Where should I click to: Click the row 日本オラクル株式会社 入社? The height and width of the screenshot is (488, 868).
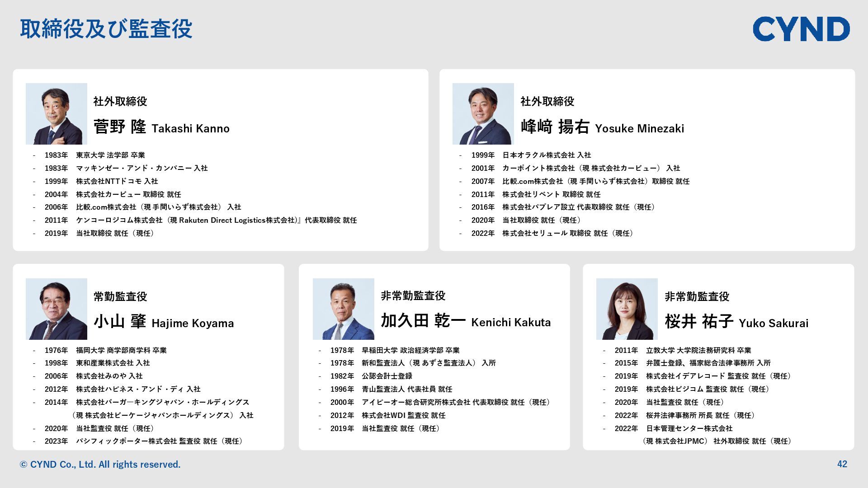coord(525,155)
